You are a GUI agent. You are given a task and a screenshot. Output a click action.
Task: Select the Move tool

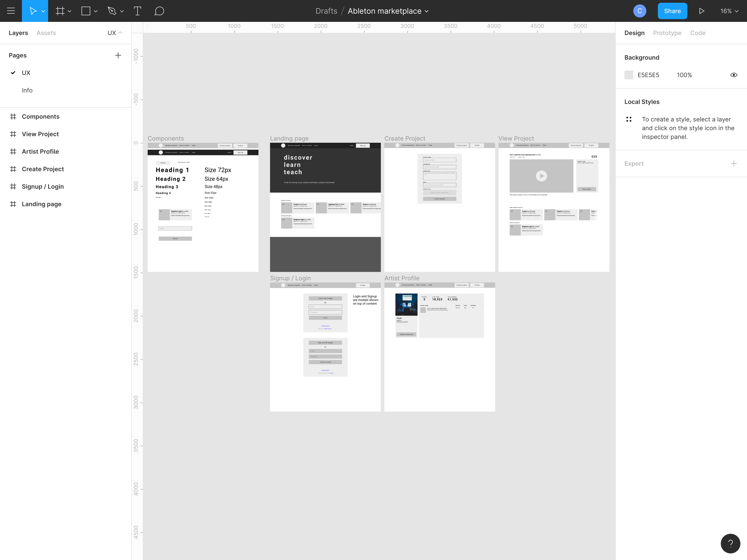[x=33, y=11]
